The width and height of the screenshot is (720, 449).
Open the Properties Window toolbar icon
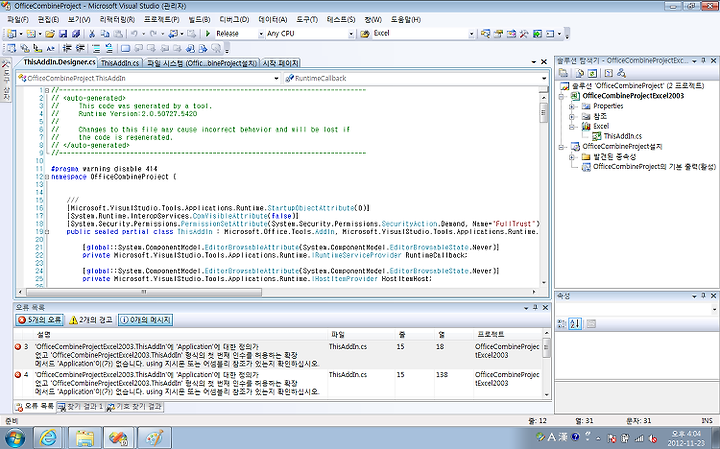(x=498, y=34)
